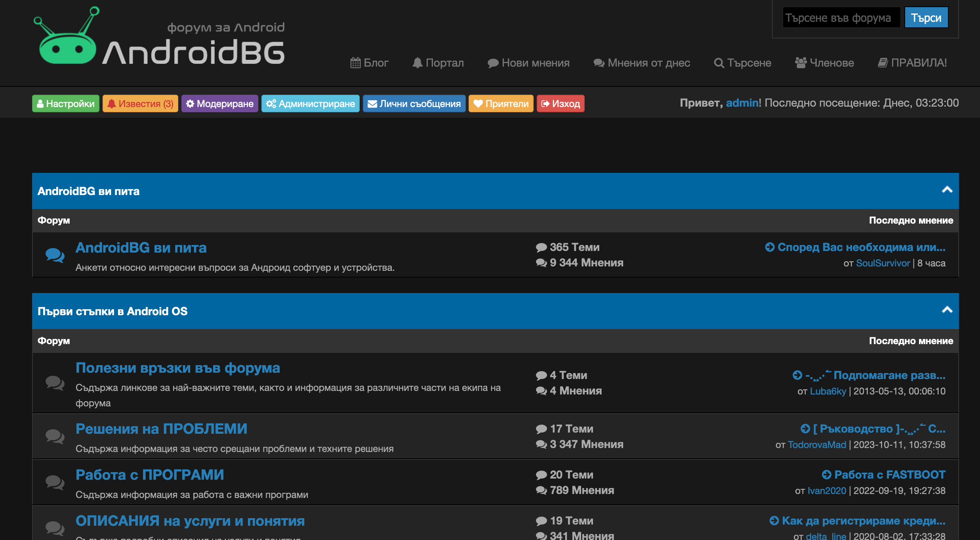Click the red Изход logout button
This screenshot has width=980, height=540.
[560, 103]
